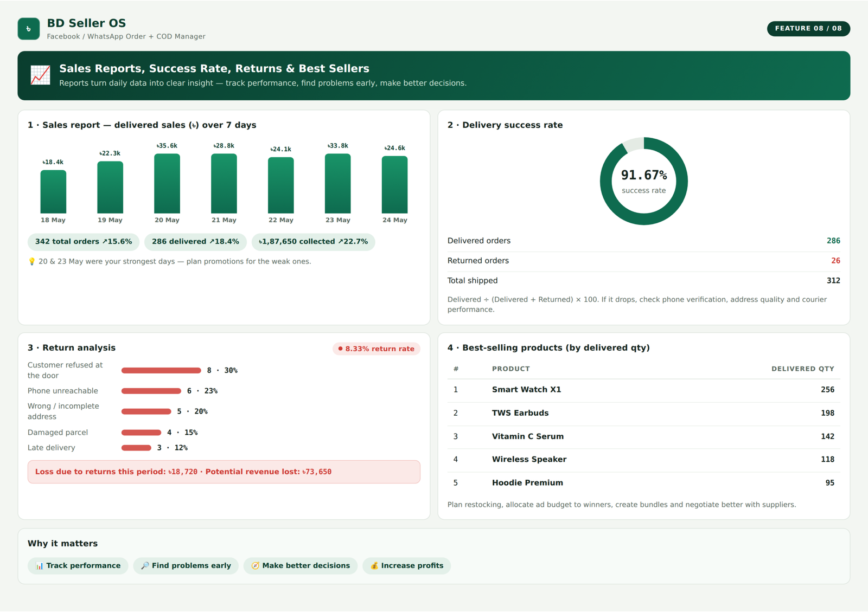Click the DELIVERED QTY column header
Screen dimensions: 868x612
tap(802, 369)
